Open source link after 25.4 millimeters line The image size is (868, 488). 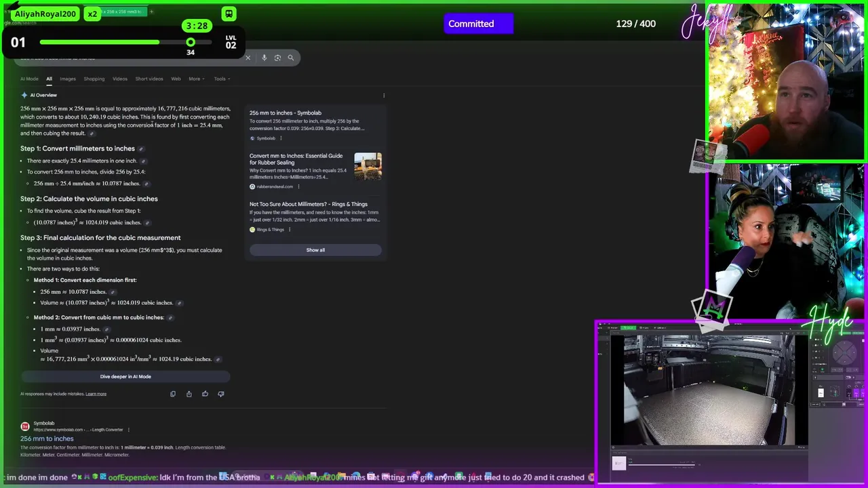tap(143, 161)
